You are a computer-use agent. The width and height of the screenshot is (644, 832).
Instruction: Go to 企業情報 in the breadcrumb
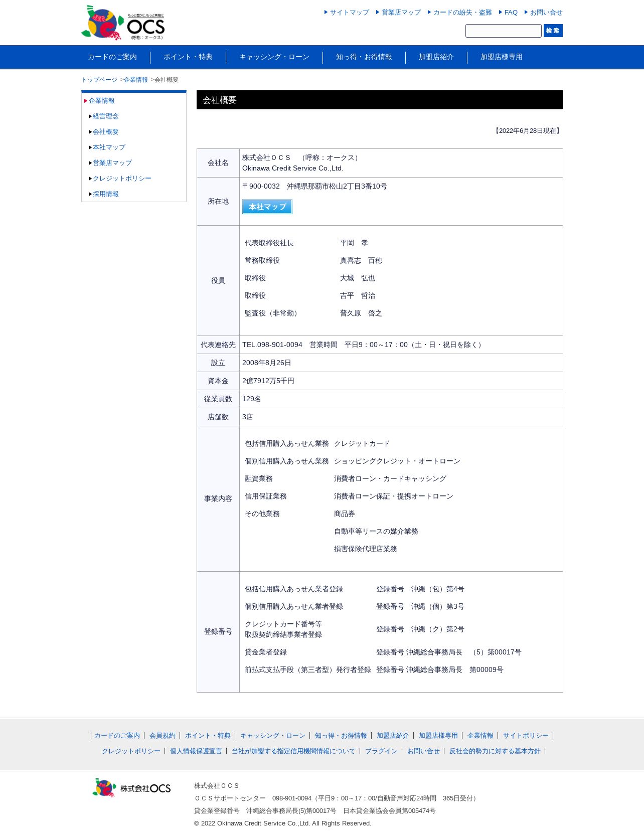click(136, 80)
